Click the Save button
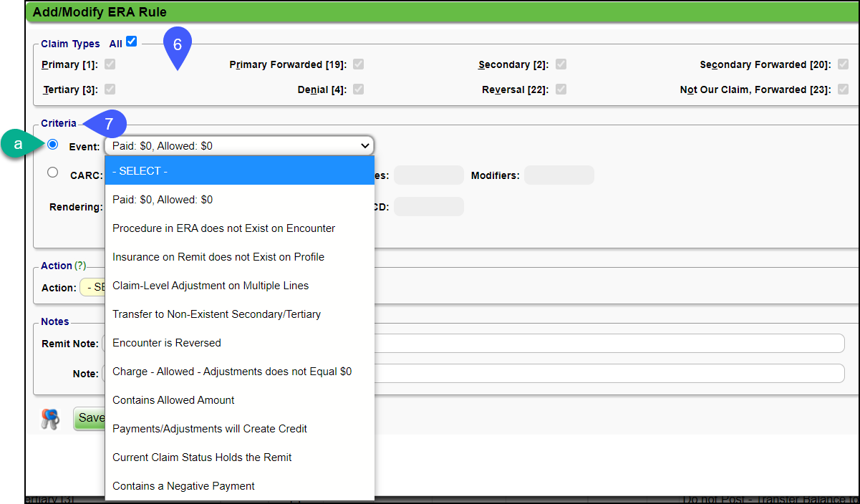860x504 pixels. coord(90,418)
